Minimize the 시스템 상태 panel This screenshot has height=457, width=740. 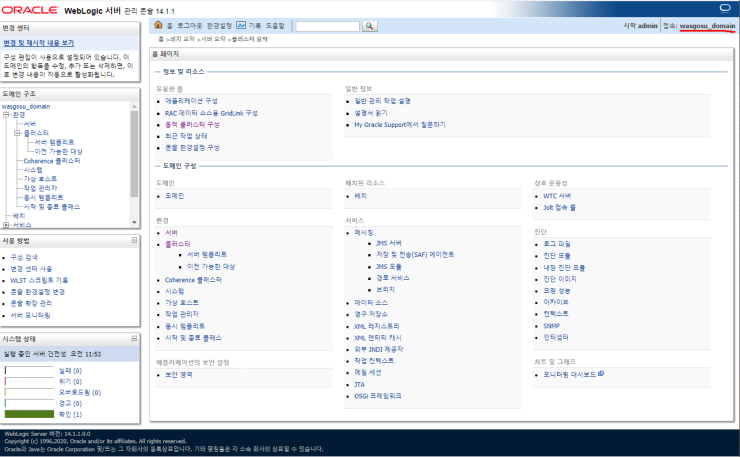(134, 339)
